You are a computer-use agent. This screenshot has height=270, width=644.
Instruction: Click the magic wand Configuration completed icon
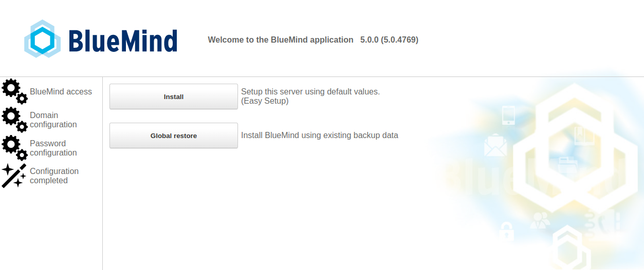coord(14,176)
